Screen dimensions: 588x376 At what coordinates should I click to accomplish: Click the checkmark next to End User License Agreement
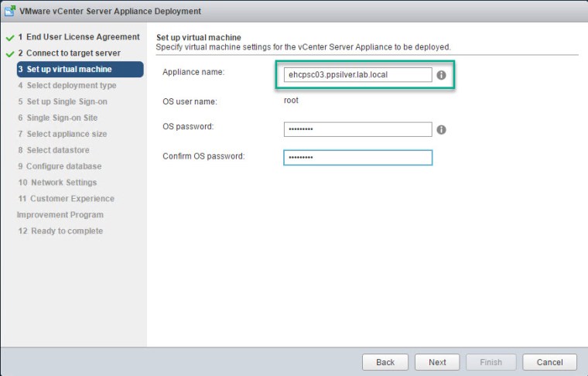[10, 38]
